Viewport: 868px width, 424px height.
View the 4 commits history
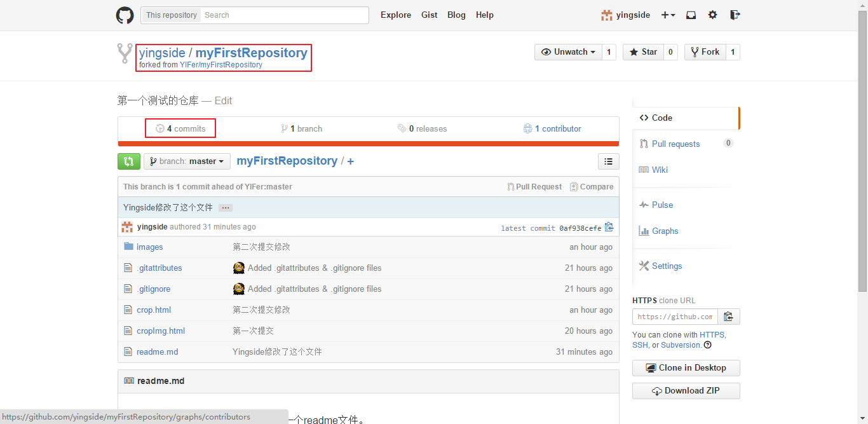click(x=180, y=128)
